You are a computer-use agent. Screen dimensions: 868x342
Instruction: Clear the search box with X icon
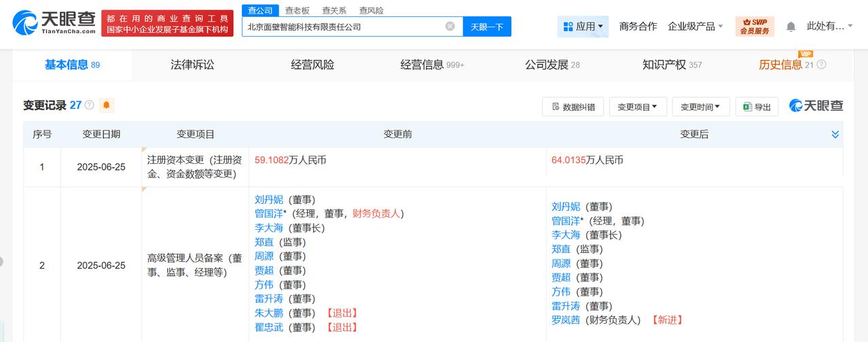pos(450,27)
